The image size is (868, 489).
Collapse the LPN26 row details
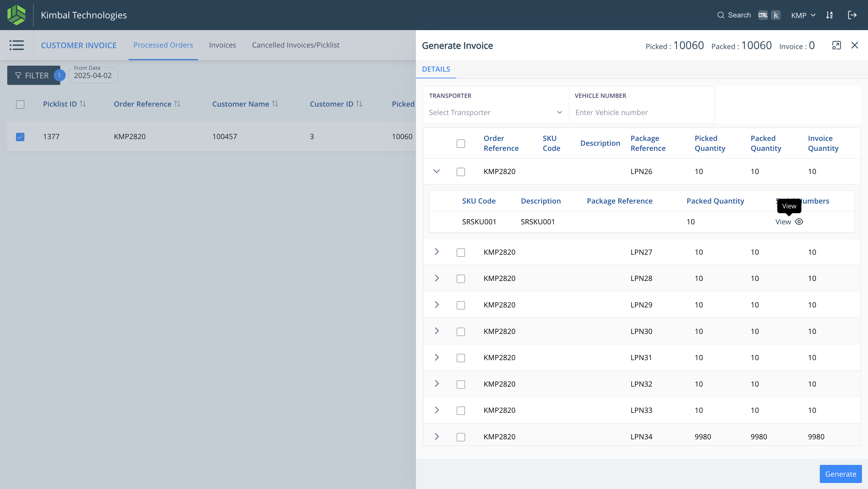(436, 171)
